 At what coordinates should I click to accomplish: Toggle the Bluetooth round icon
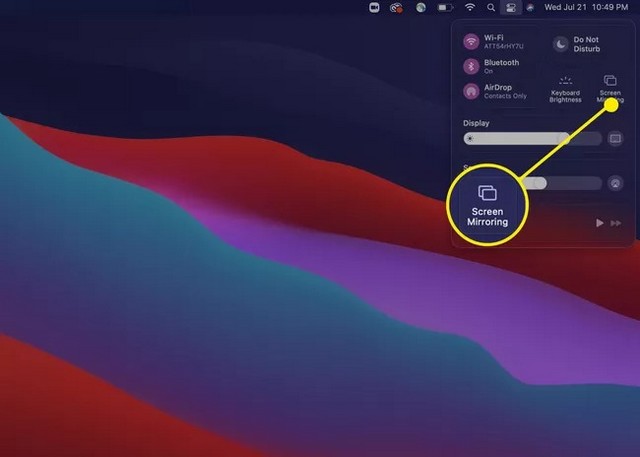(x=471, y=66)
